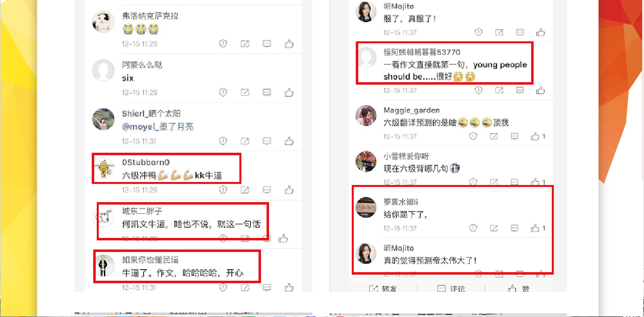View avatar of 阿蒙么么哒
This screenshot has width=644, height=317.
tap(103, 70)
